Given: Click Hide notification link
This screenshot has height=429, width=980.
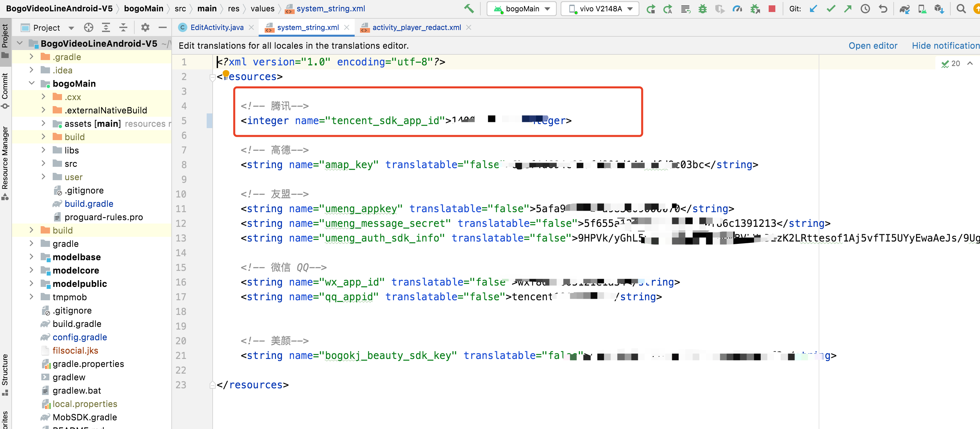Looking at the screenshot, I should (x=945, y=46).
